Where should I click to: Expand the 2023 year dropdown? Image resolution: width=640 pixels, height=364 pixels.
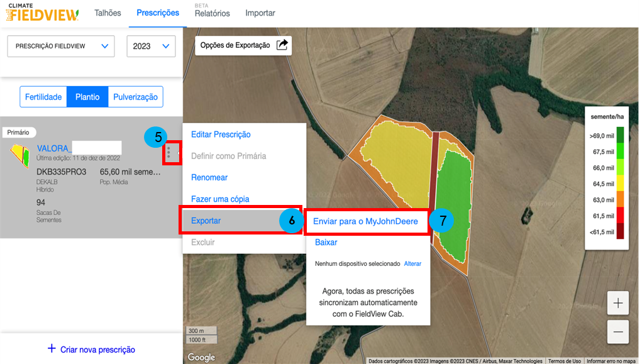151,46
